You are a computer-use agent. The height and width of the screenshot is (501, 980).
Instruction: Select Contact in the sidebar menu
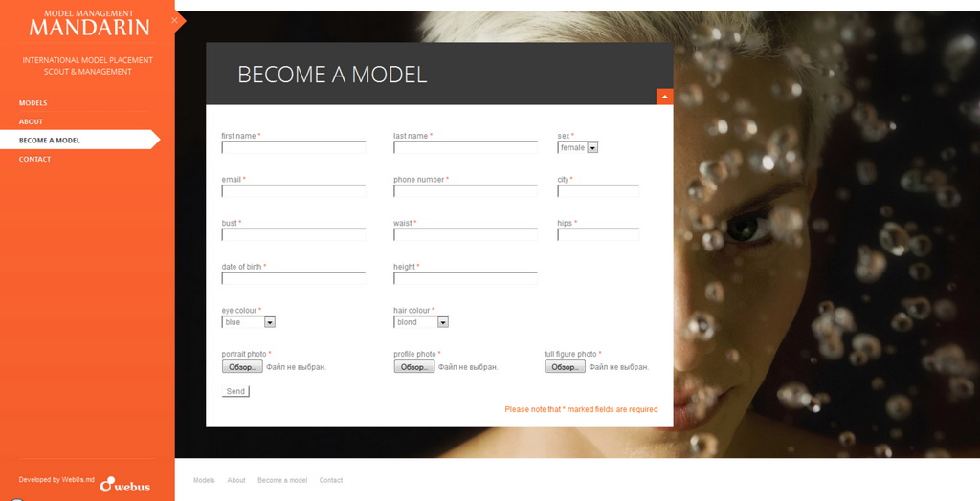pyautogui.click(x=35, y=159)
